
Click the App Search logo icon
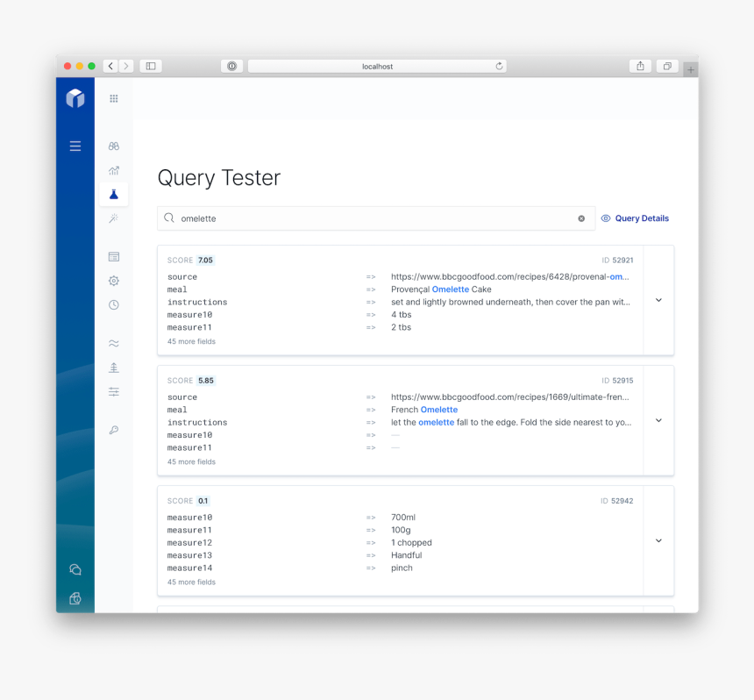(x=75, y=98)
